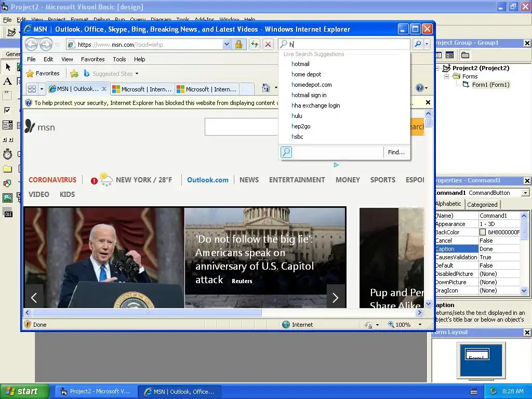The width and height of the screenshot is (532, 399).
Task: Click the red X Stop button
Action: [268, 44]
